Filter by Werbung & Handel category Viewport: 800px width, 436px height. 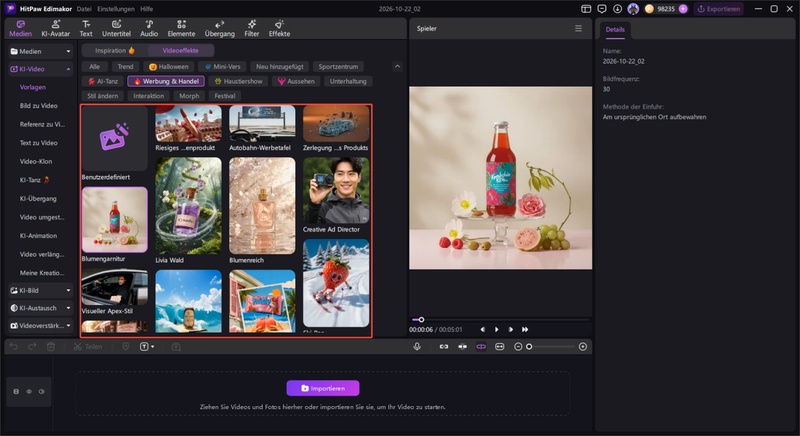click(x=166, y=81)
